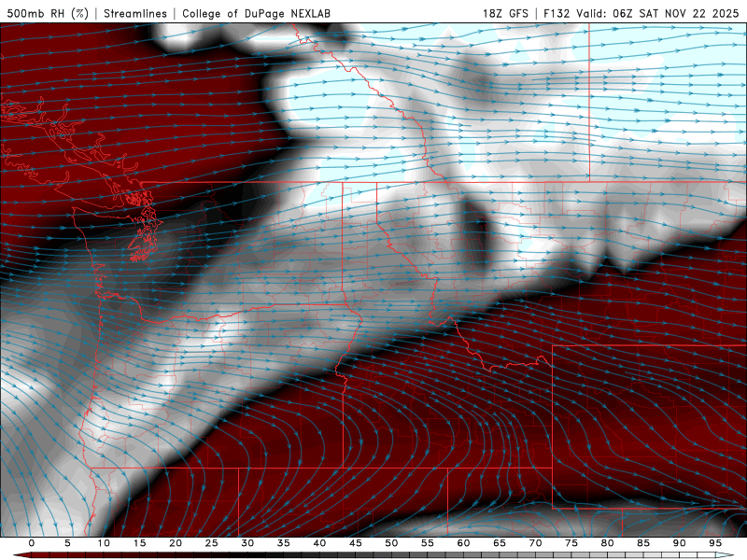Click the 40 value on the color scale

click(x=319, y=543)
